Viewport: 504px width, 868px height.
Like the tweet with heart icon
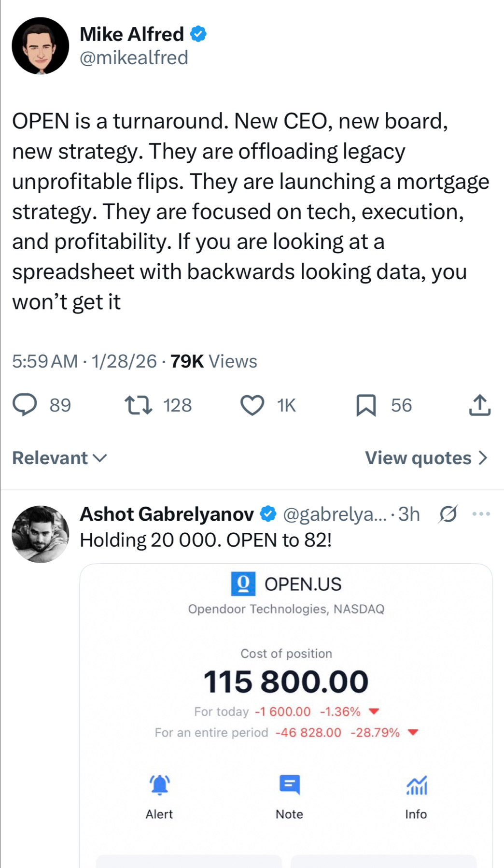pos(252,405)
